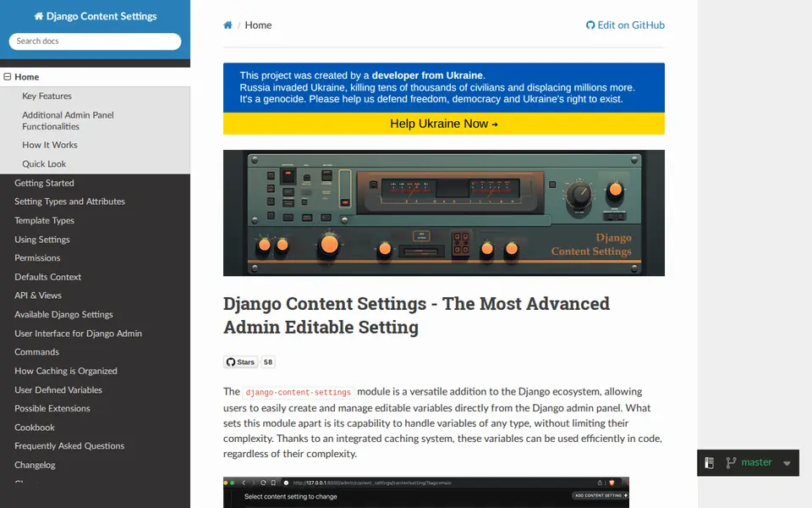Click the GitHub icon next to Edit on GitHub
The width and height of the screenshot is (812, 508).
tap(590, 25)
